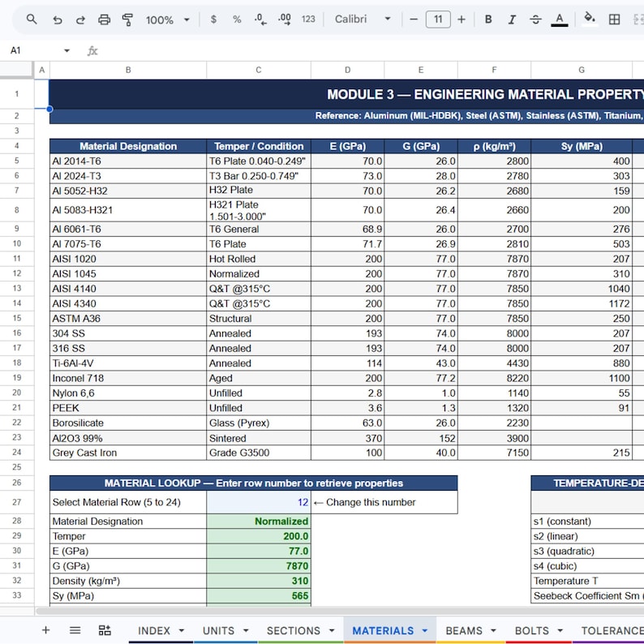
Task: Decrease decimal places
Action: (x=260, y=19)
